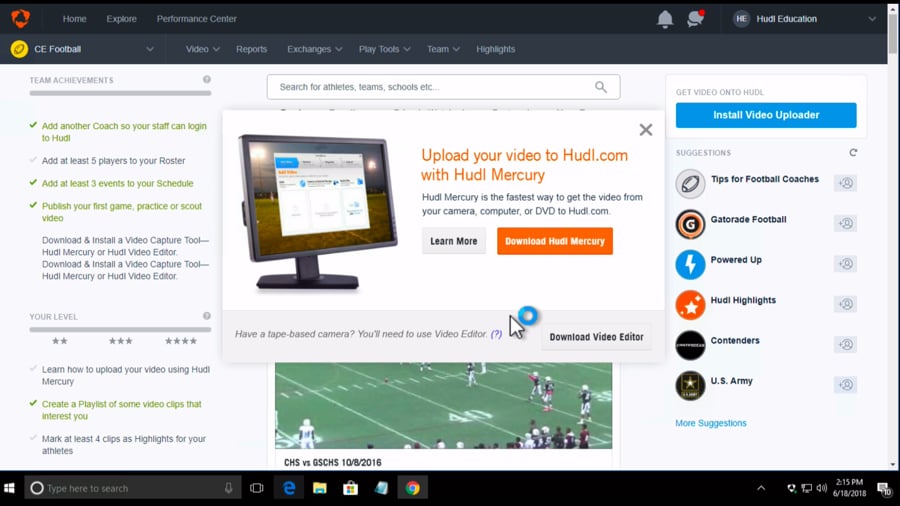Open the Microsoft Store from taskbar
The width and height of the screenshot is (900, 506).
click(x=350, y=488)
